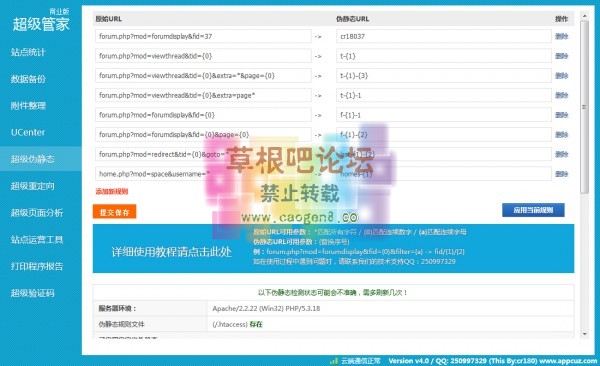Screen dimensions: 600x366
Task: Click rewrite URL field t-{1}-1
Action: (x=444, y=95)
